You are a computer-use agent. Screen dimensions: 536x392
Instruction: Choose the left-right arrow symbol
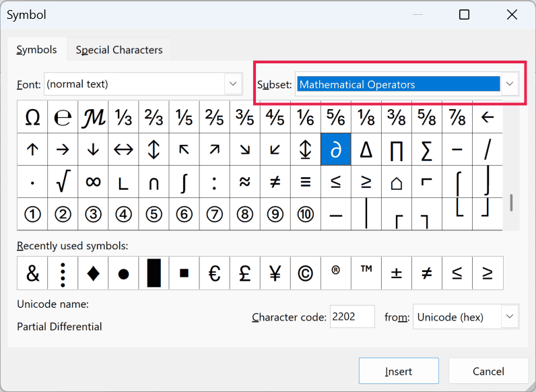[123, 150]
